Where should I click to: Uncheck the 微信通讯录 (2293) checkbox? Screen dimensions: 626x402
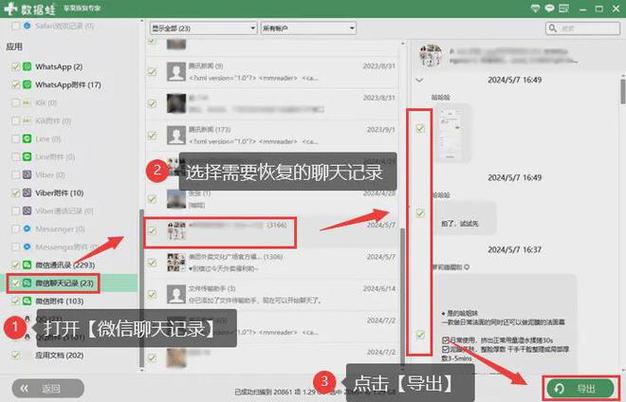[x=16, y=265]
